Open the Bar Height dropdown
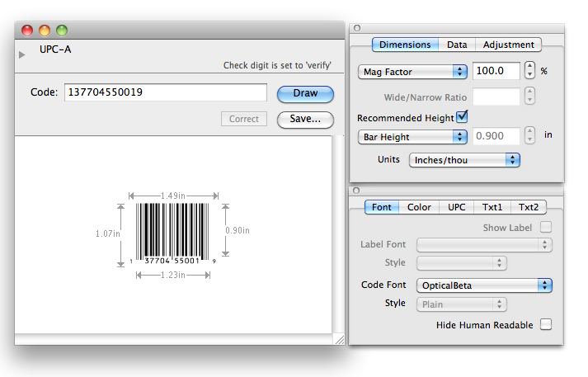Image resolution: width=588 pixels, height=377 pixels. point(412,137)
